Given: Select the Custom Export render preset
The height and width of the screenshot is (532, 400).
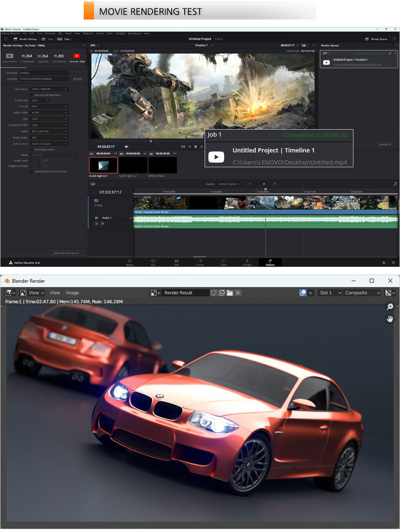Looking at the screenshot, I should click(x=9, y=58).
